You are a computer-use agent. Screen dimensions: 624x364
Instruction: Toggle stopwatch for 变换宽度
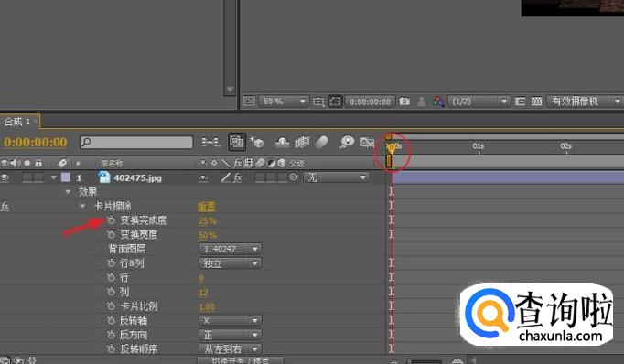point(111,234)
